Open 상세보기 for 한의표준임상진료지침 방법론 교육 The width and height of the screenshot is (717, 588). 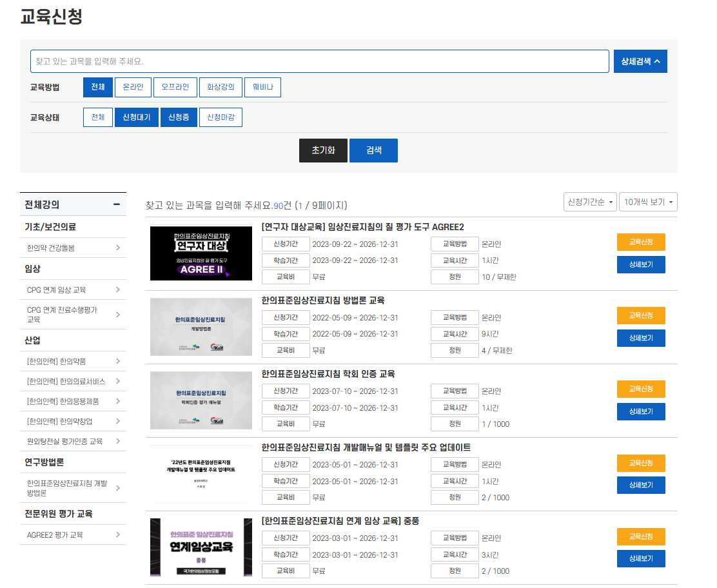click(640, 338)
